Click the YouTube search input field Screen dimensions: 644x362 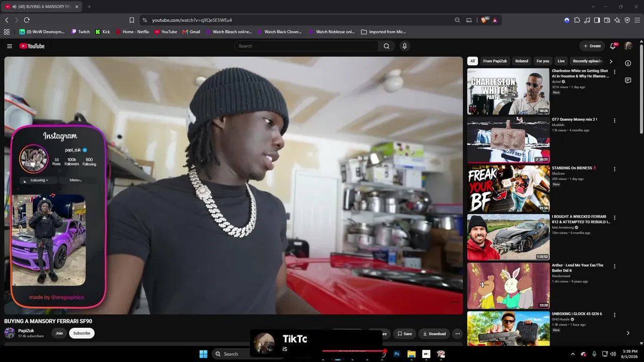[306, 46]
